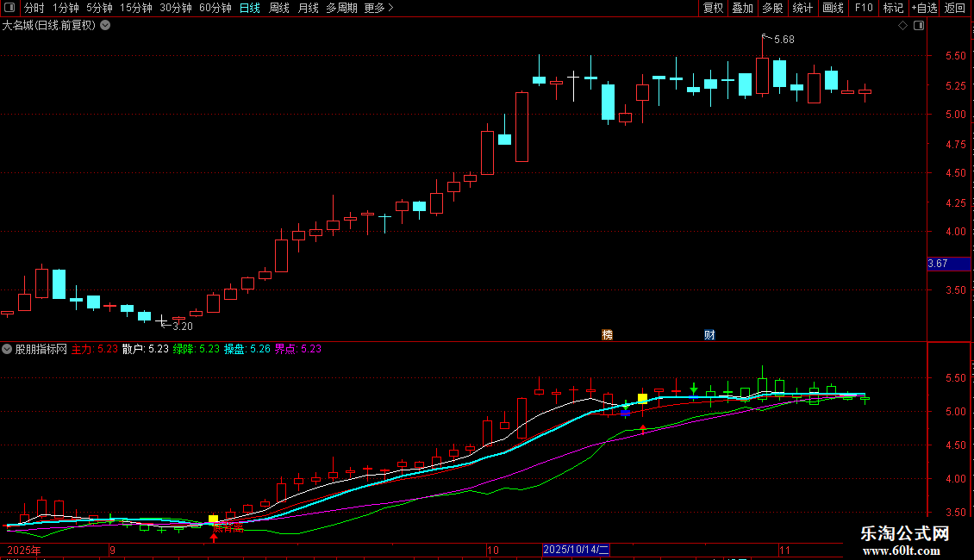Open the 股朋指标网 indicator settings icon
Image resolution: width=974 pixels, height=560 pixels.
pos(7,349)
